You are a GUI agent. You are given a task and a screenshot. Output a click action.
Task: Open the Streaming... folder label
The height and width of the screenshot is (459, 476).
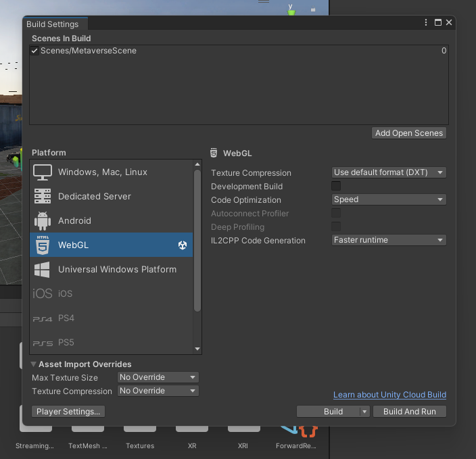34,445
